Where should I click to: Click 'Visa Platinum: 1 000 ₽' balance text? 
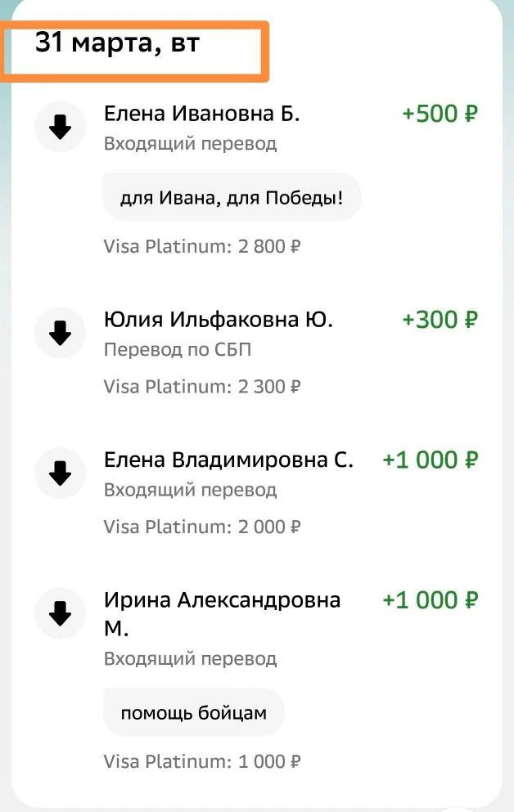tap(202, 762)
